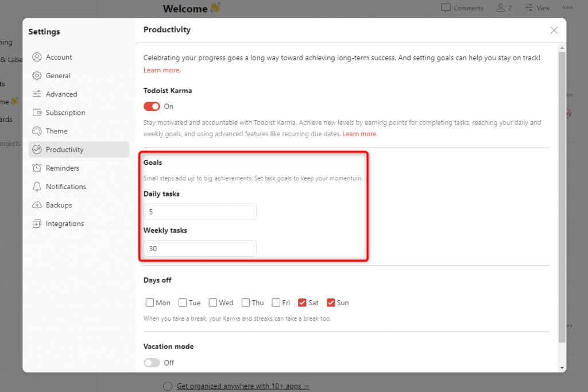Screen dimensions: 588x392
Task: Turn off the Todoist Karma toggle
Action: (152, 107)
